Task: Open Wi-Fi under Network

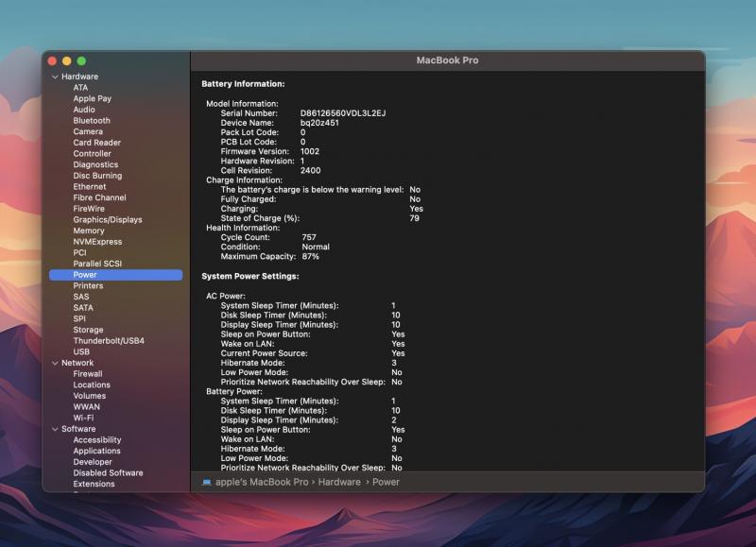Action: (x=83, y=418)
